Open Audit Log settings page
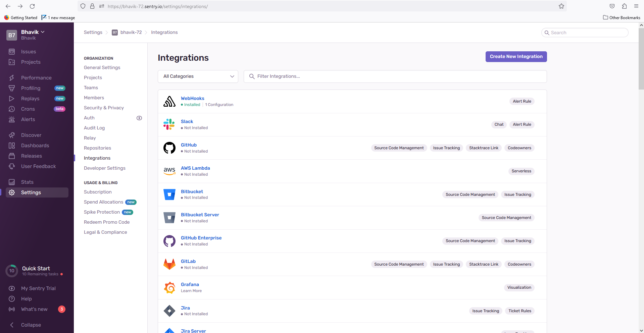The height and width of the screenshot is (333, 644). click(94, 128)
